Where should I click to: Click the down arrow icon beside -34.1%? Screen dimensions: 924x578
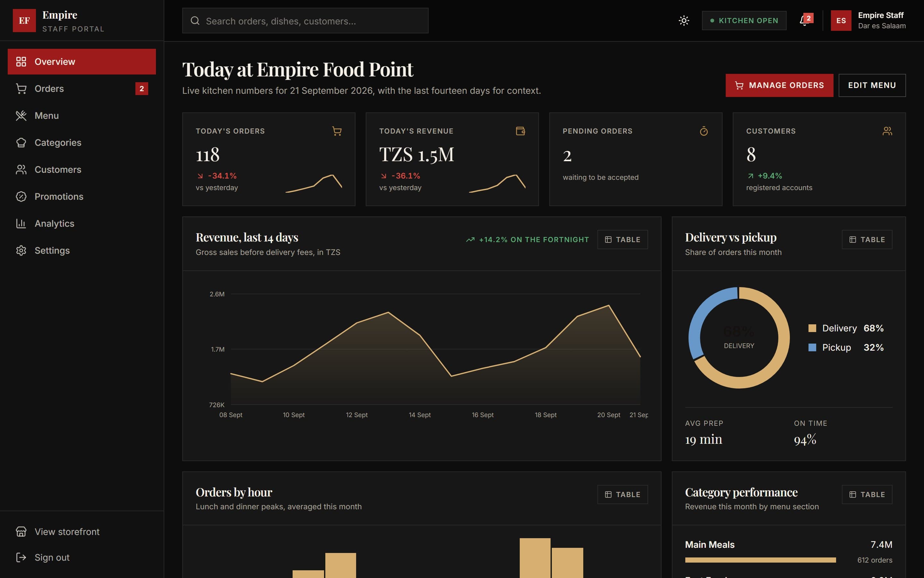pyautogui.click(x=200, y=176)
